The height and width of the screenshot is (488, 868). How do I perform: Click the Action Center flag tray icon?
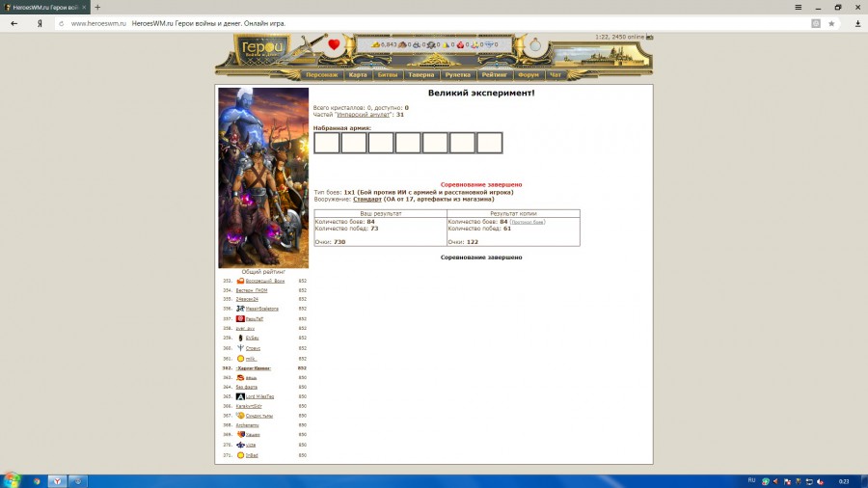(787, 481)
